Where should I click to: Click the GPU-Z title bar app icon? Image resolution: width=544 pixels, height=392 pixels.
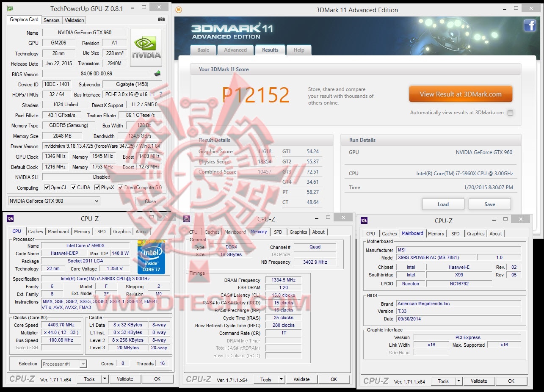pos(10,8)
